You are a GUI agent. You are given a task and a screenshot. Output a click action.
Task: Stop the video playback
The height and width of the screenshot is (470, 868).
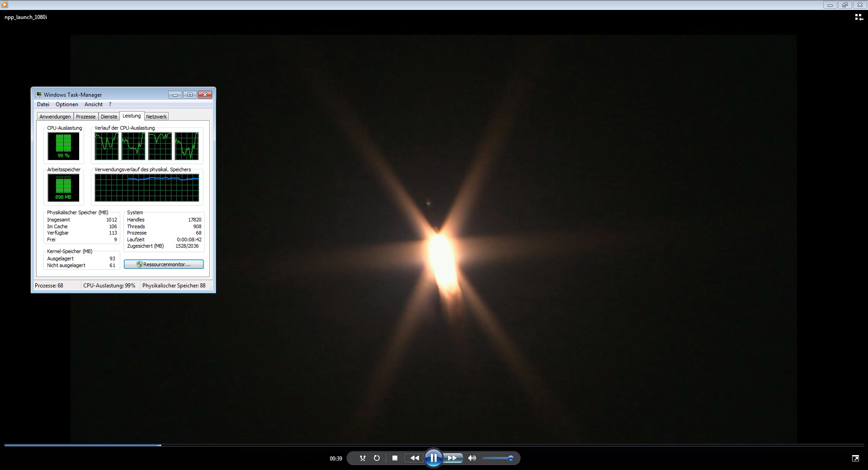point(395,458)
